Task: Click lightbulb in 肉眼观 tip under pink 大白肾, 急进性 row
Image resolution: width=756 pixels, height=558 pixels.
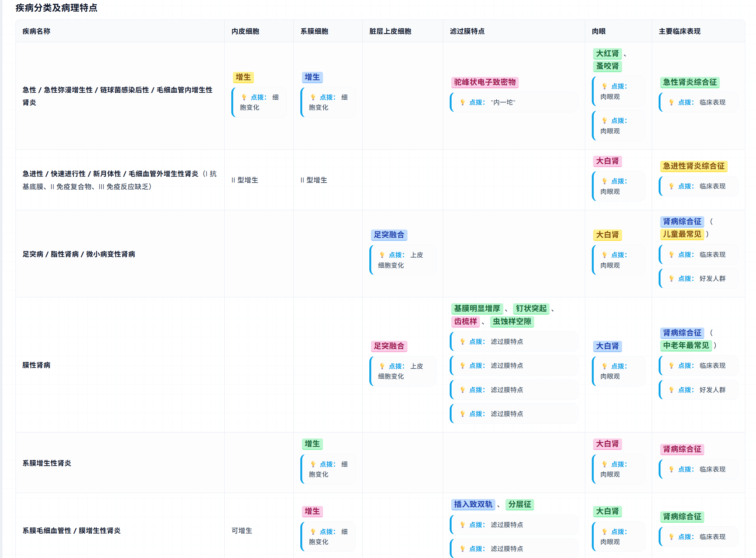Action: point(605,181)
